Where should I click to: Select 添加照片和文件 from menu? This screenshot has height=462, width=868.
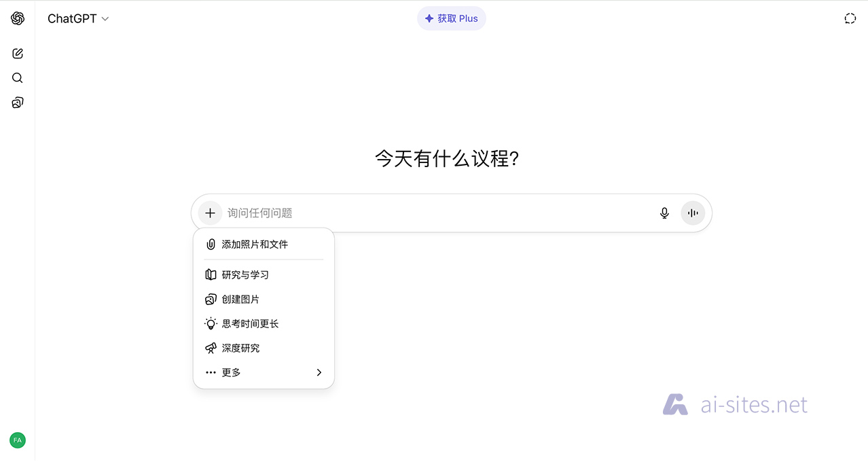255,244
